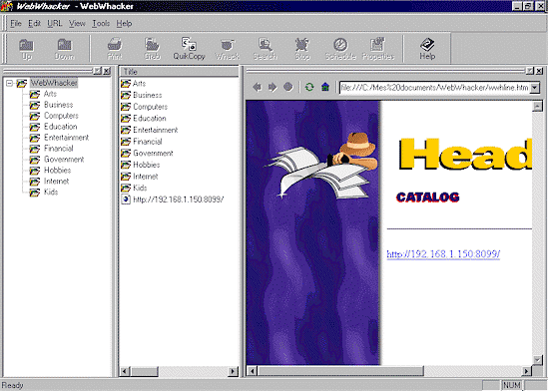Click the QuikCopy toolbar icon
Viewport: 549px width, 392px height.
[189, 49]
